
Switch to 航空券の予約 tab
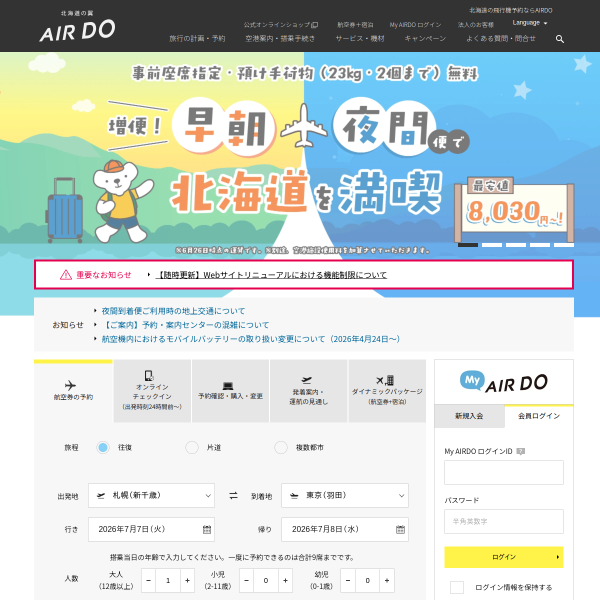pyautogui.click(x=73, y=391)
